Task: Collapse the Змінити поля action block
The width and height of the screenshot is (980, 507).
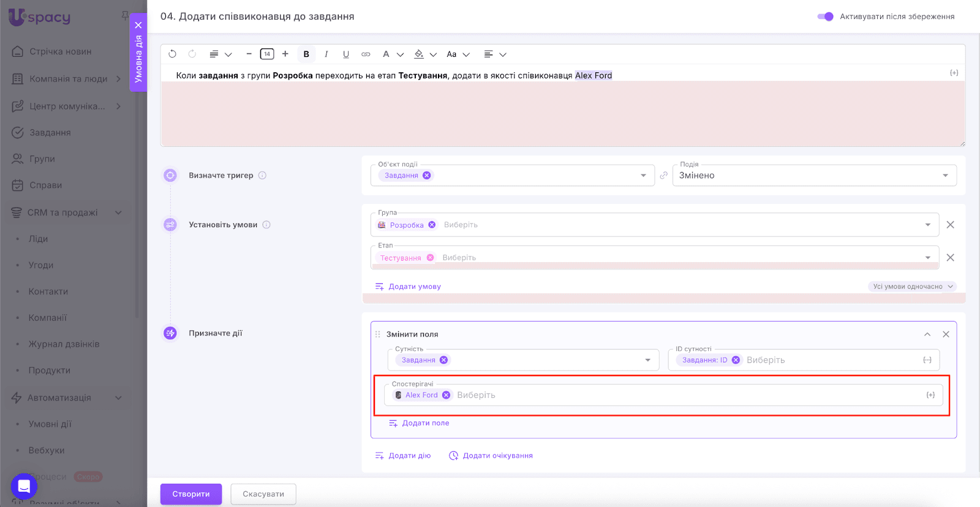Action: click(x=927, y=334)
